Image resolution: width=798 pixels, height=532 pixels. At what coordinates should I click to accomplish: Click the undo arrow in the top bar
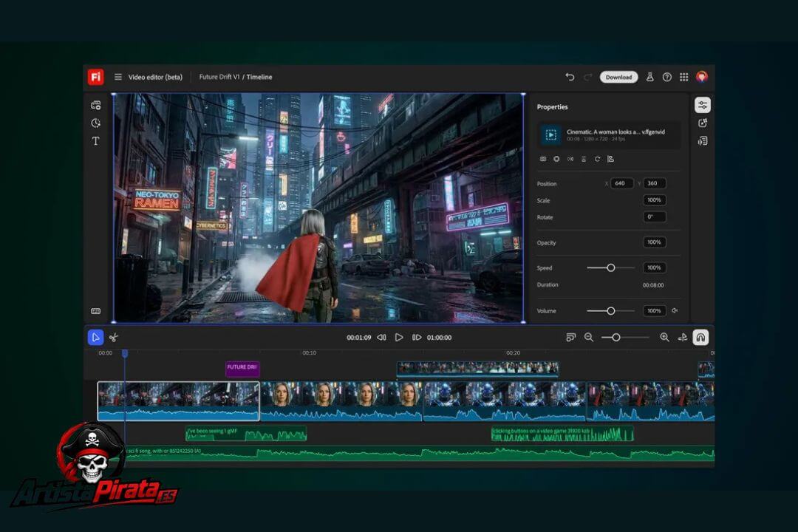click(570, 77)
